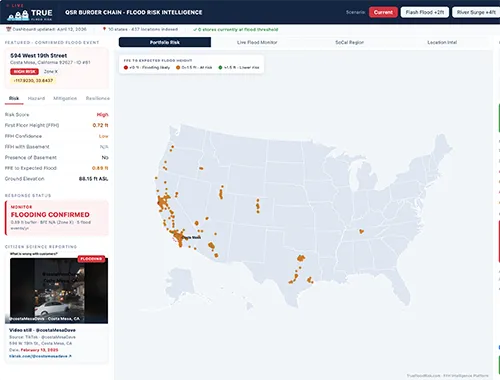Click the Houston location markers on map
The image size is (500, 380).
pos(310,280)
